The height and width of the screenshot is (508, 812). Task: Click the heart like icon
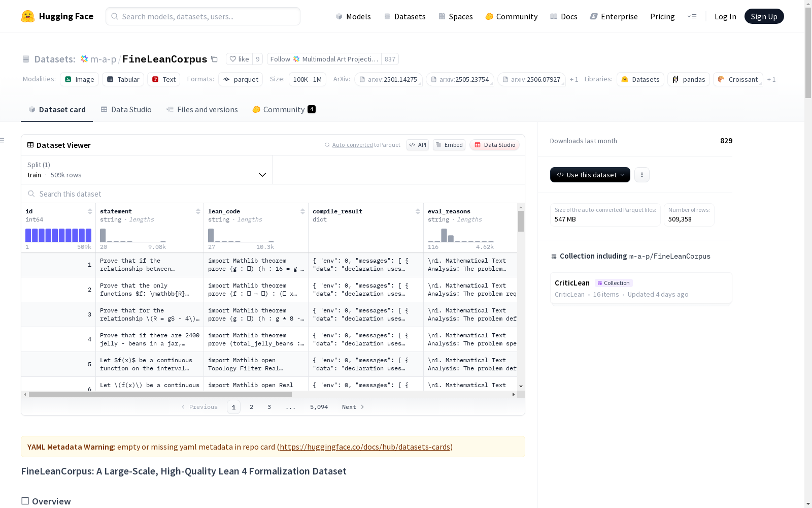click(233, 59)
